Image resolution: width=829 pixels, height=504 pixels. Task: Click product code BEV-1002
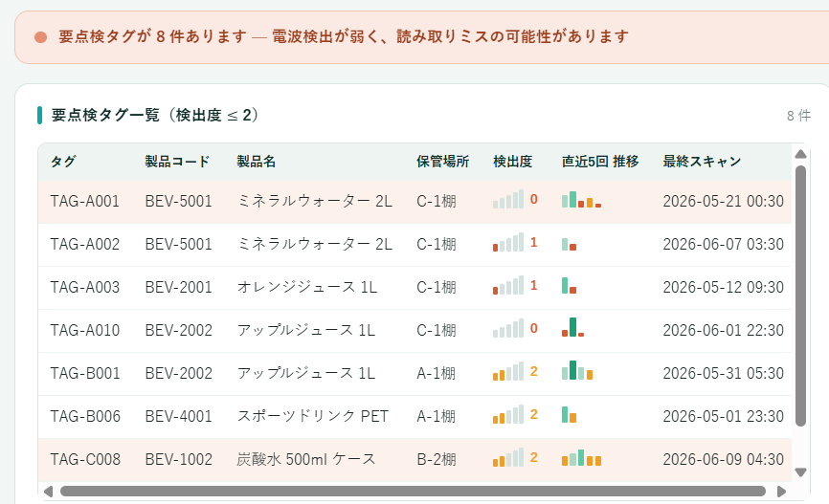(178, 460)
